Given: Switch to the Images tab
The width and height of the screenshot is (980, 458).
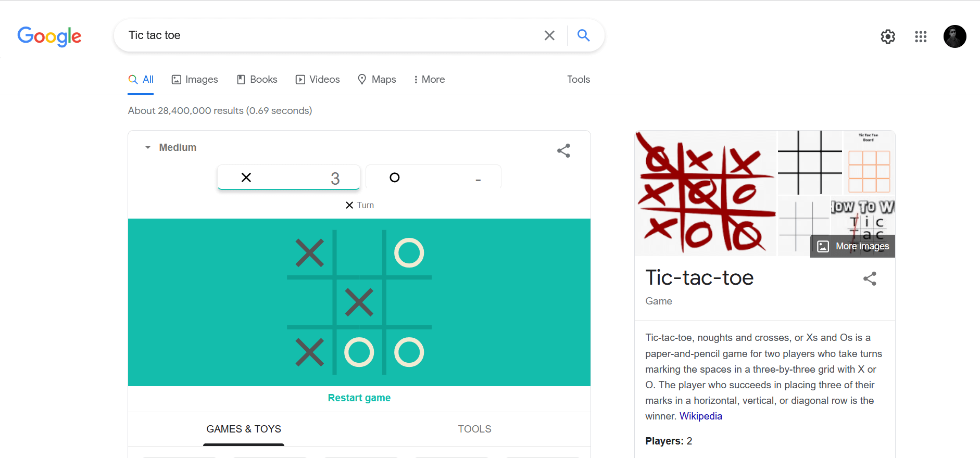Looking at the screenshot, I should 195,80.
